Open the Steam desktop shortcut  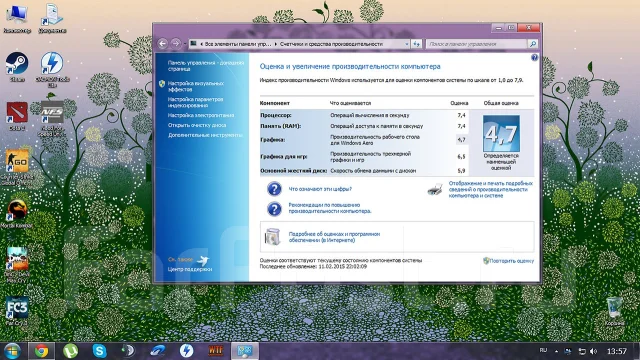[17, 67]
